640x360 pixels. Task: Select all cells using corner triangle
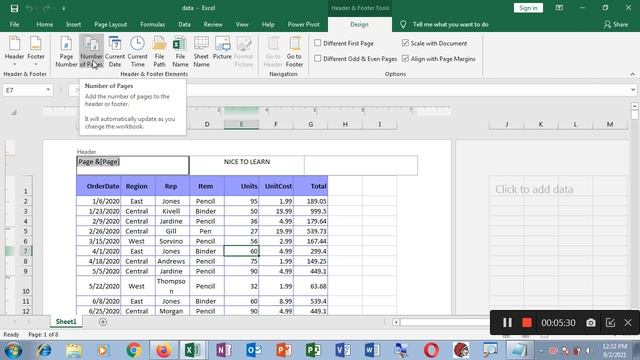13,112
